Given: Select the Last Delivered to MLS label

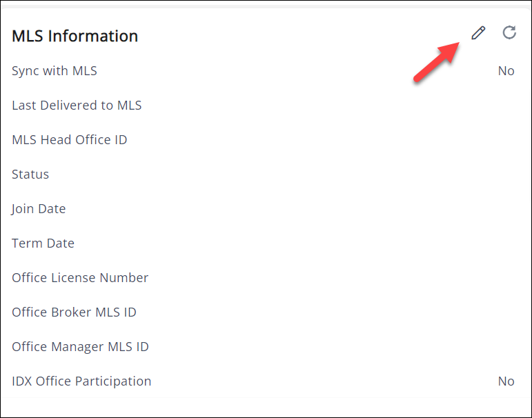Looking at the screenshot, I should 77,106.
